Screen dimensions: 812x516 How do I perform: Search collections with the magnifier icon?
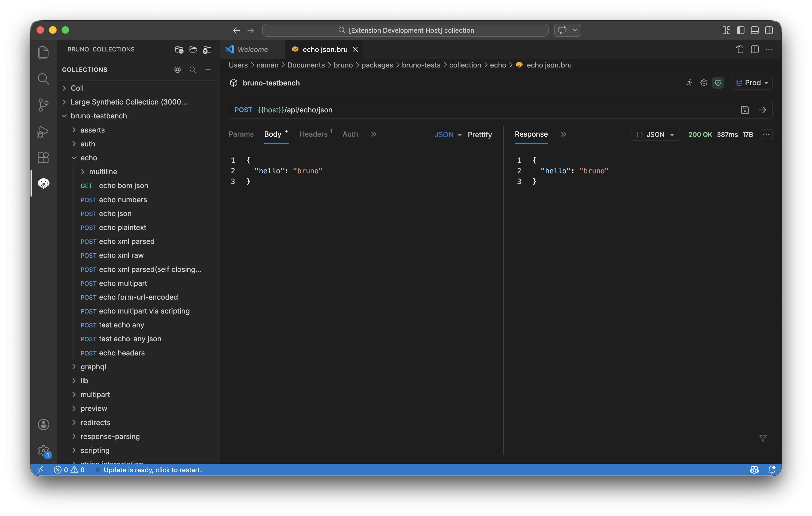tap(193, 69)
